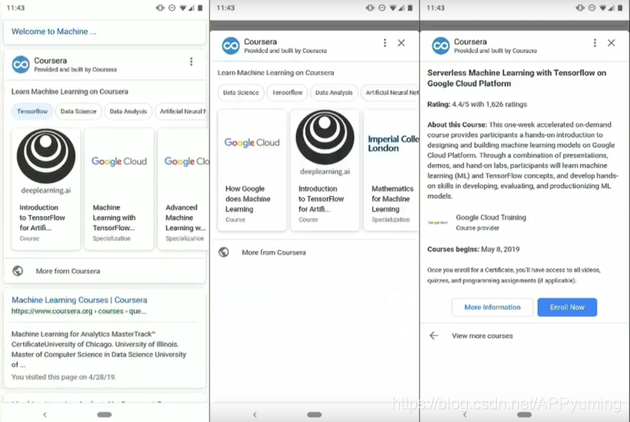Tap back arrow next to View more courses
The width and height of the screenshot is (630, 422).
click(x=434, y=336)
